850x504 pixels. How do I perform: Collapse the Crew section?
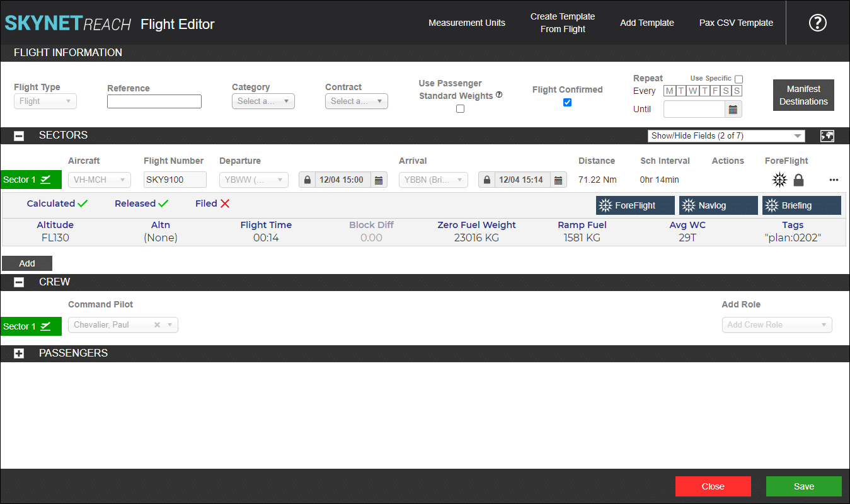click(x=19, y=282)
